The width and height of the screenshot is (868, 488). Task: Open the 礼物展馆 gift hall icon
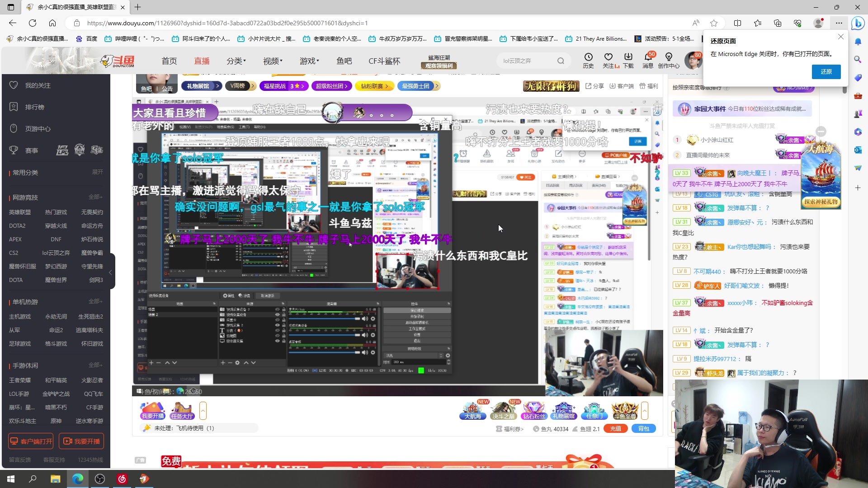[x=564, y=409]
